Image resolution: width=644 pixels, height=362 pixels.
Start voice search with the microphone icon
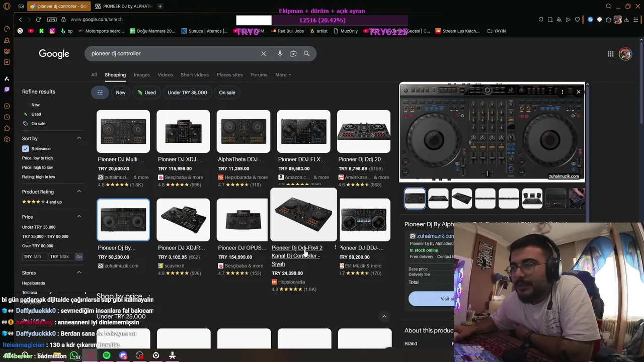(280, 53)
